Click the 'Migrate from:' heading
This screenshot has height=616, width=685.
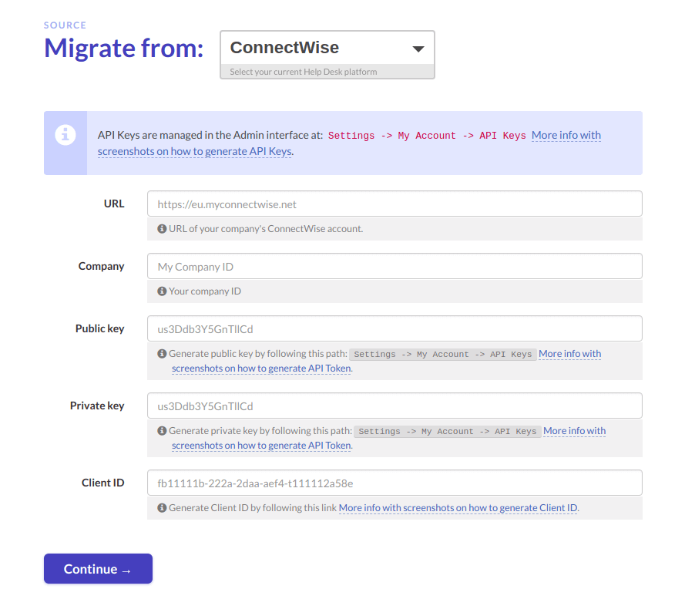click(124, 48)
